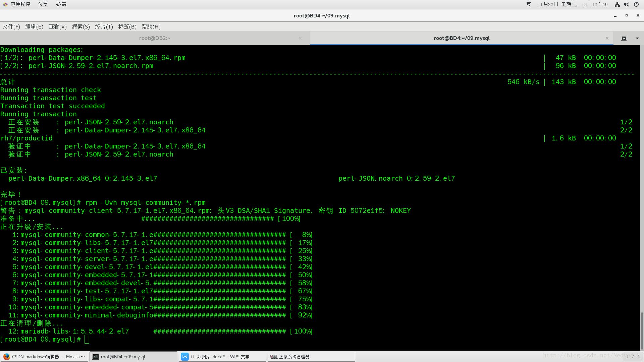Click the volume speaker icon

pos(627,4)
